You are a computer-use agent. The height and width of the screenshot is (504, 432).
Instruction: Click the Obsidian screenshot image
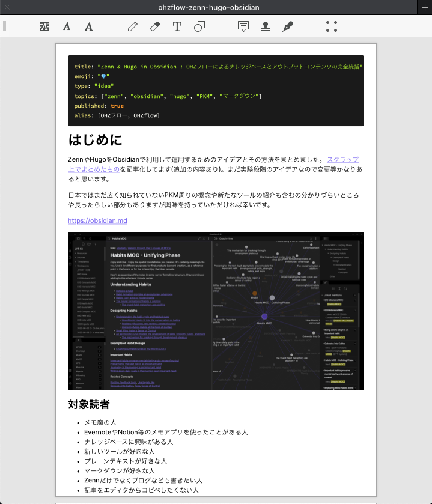click(216, 311)
